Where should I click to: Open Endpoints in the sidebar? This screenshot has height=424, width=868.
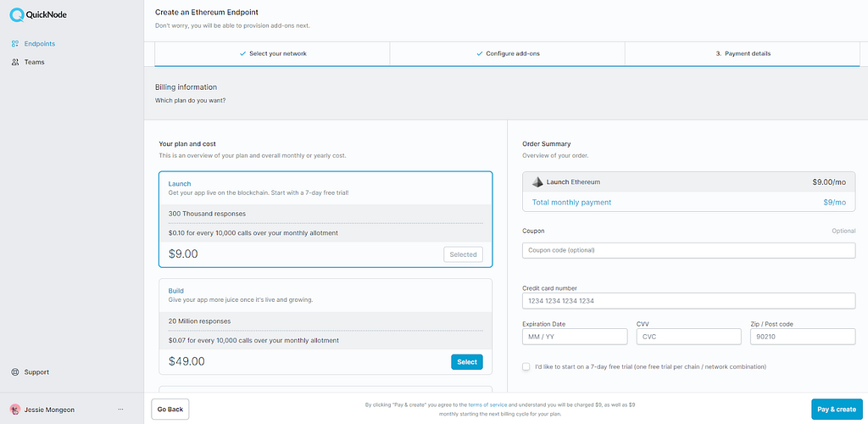(x=39, y=44)
